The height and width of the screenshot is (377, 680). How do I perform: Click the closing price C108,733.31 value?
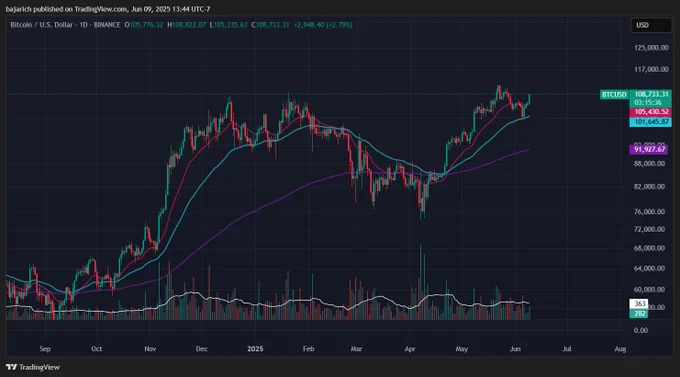tap(270, 25)
